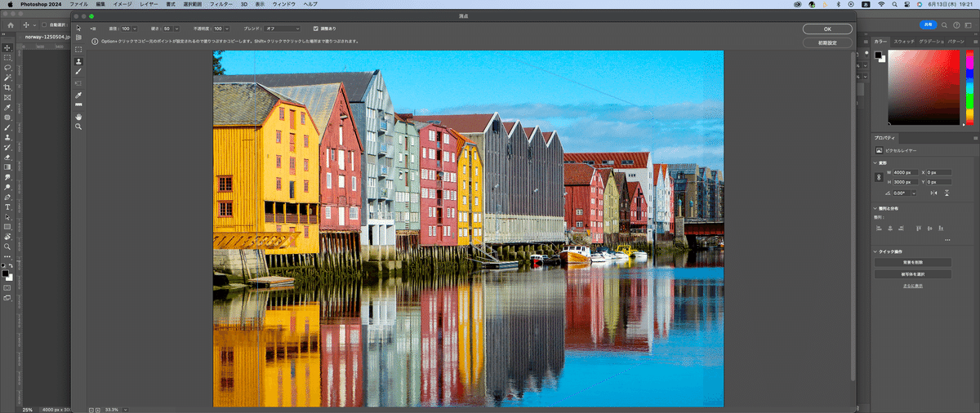The width and height of the screenshot is (980, 413).
Task: Open the zoom percentage dropdown showing 33.3%
Action: click(127, 409)
